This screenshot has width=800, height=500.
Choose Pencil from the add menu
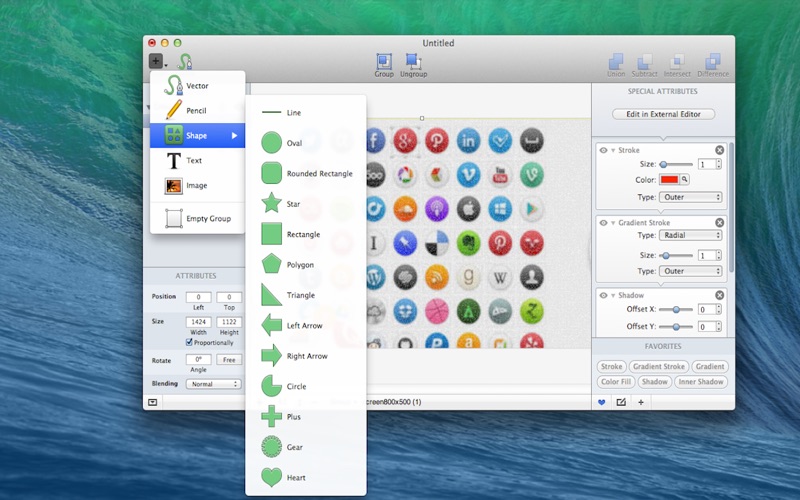tap(197, 110)
